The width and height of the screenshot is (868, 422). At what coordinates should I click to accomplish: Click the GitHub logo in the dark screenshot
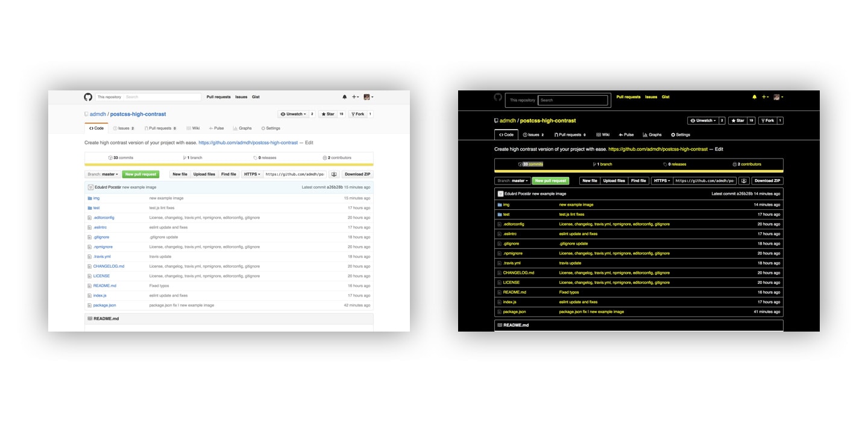coord(498,97)
